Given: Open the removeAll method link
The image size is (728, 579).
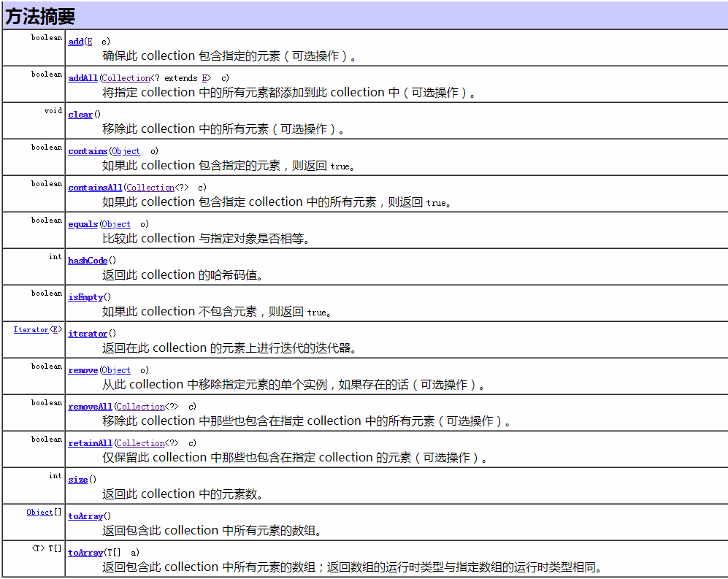Looking at the screenshot, I should click(x=90, y=407).
